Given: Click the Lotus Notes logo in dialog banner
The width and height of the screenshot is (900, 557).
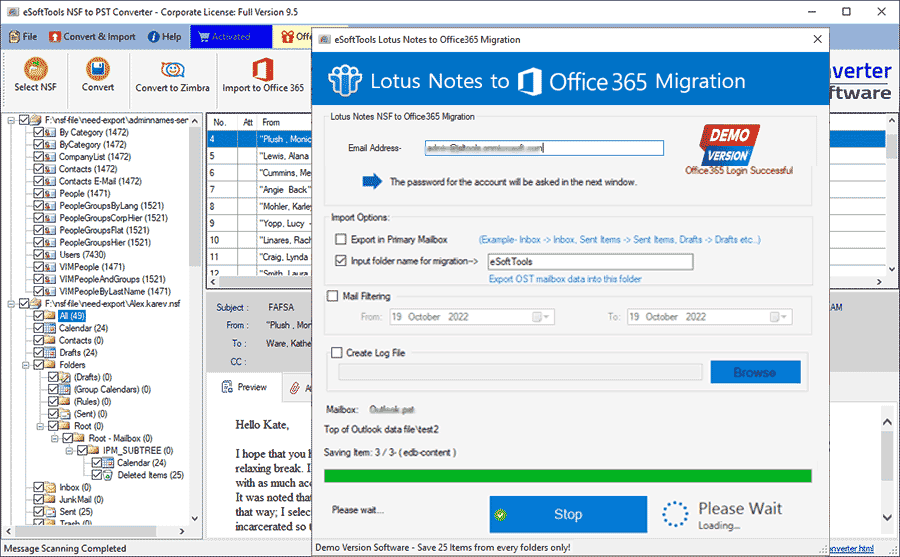Looking at the screenshot, I should tap(345, 80).
